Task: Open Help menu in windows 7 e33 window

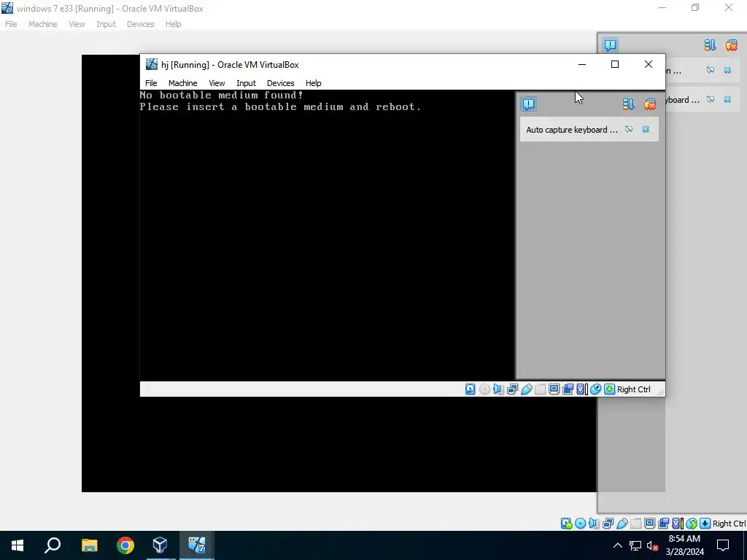Action: 173,24
